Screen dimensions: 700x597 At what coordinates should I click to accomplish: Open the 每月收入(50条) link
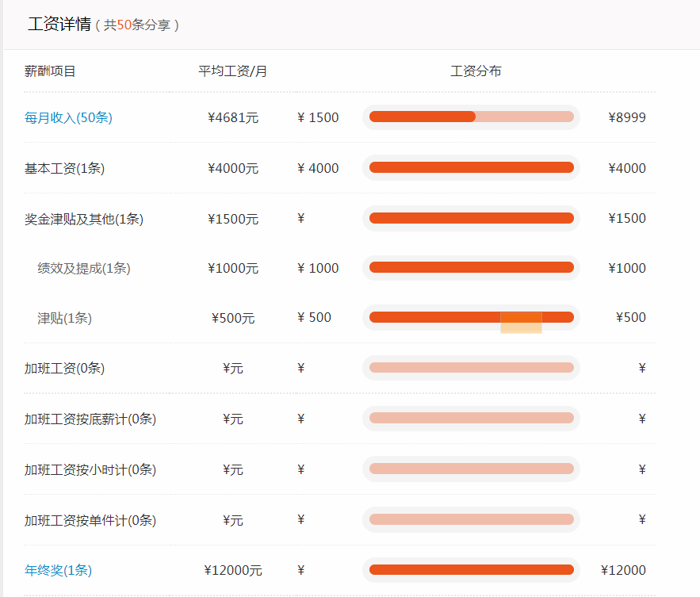[68, 118]
